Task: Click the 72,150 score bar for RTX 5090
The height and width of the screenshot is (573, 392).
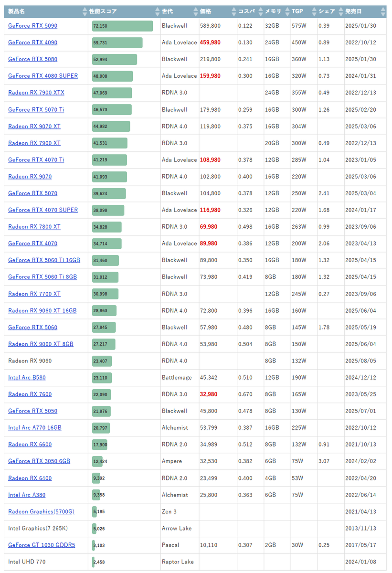Action: coord(123,26)
